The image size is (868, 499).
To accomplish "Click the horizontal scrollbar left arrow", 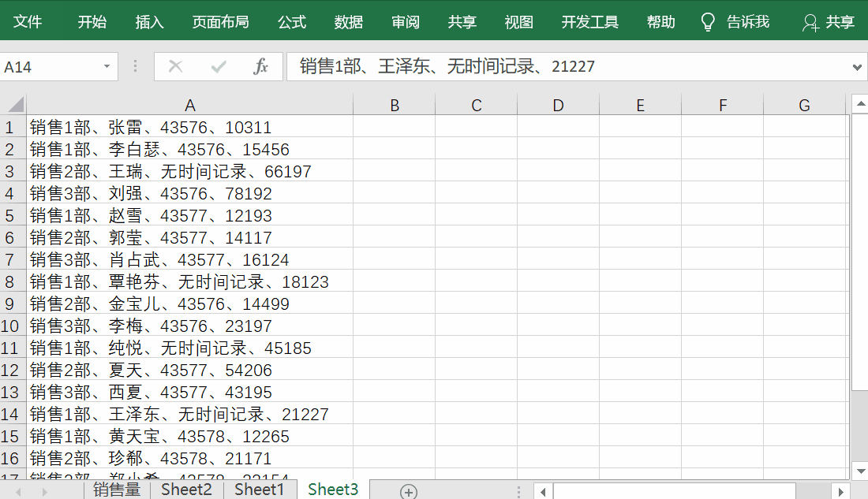I will 543,491.
